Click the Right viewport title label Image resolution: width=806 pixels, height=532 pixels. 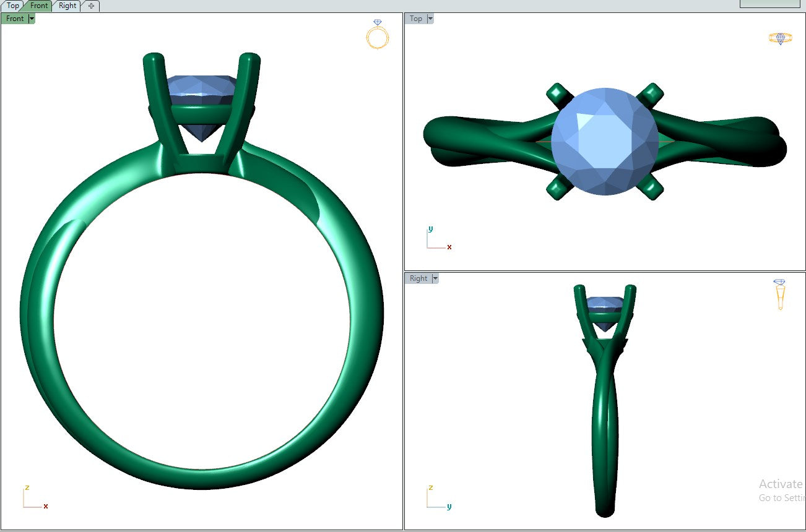coord(418,278)
